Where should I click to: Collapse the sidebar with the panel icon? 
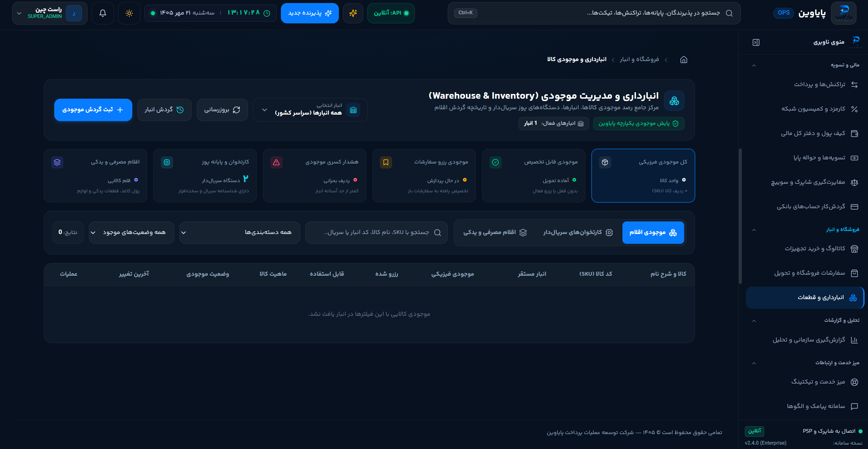click(756, 42)
